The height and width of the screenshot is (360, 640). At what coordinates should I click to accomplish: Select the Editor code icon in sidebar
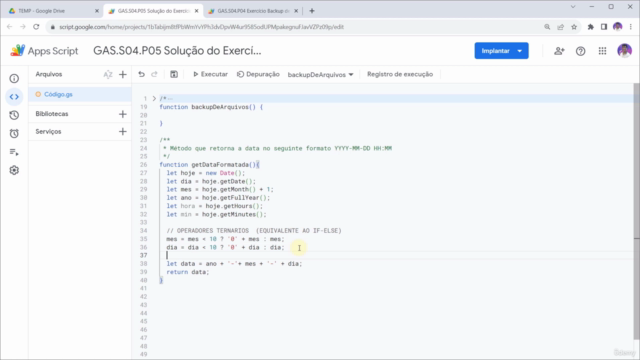pyautogui.click(x=14, y=97)
